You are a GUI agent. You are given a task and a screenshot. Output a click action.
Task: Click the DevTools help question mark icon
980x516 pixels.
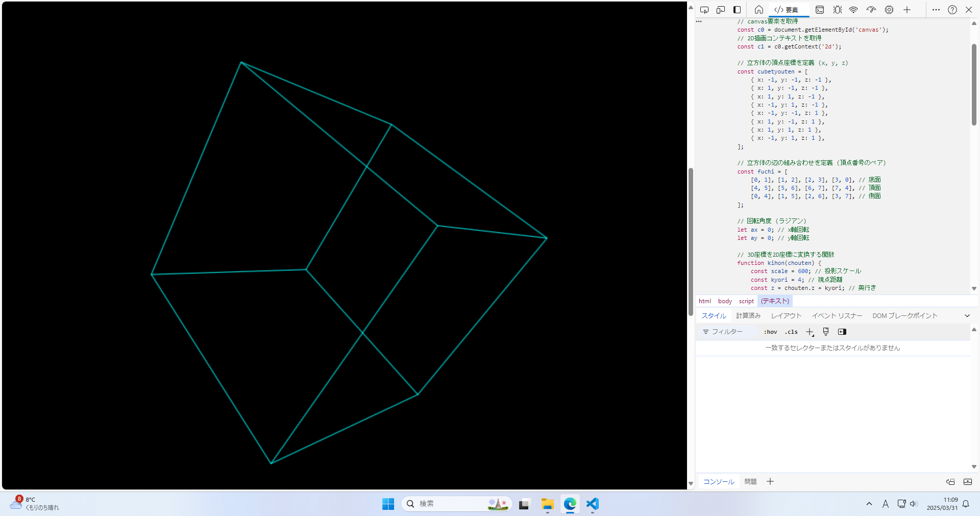tap(952, 10)
